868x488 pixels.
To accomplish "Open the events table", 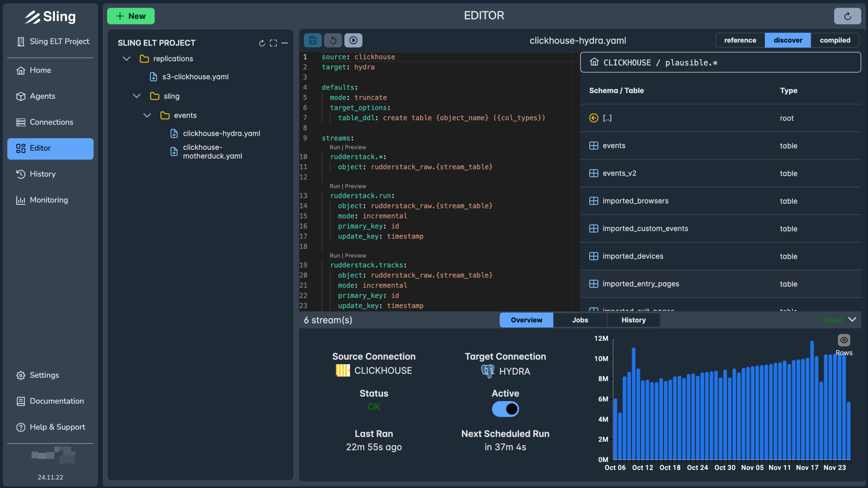I will pyautogui.click(x=721, y=146).
